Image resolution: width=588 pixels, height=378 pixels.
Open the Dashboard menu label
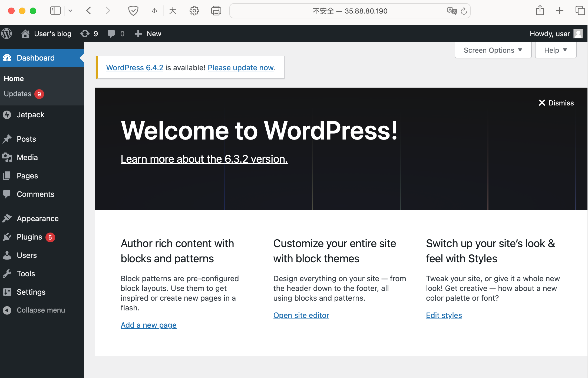pyautogui.click(x=36, y=58)
